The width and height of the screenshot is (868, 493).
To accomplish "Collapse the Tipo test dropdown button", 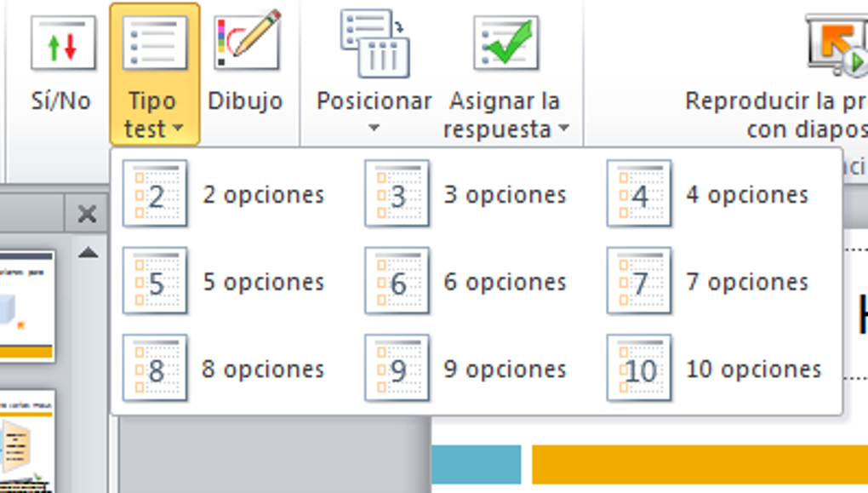I will [x=154, y=74].
